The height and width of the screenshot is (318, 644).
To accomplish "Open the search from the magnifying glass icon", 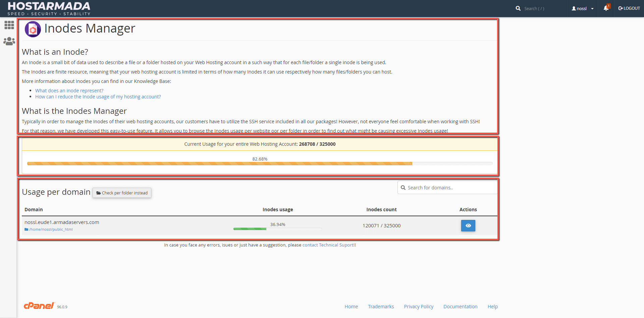I will tap(518, 8).
